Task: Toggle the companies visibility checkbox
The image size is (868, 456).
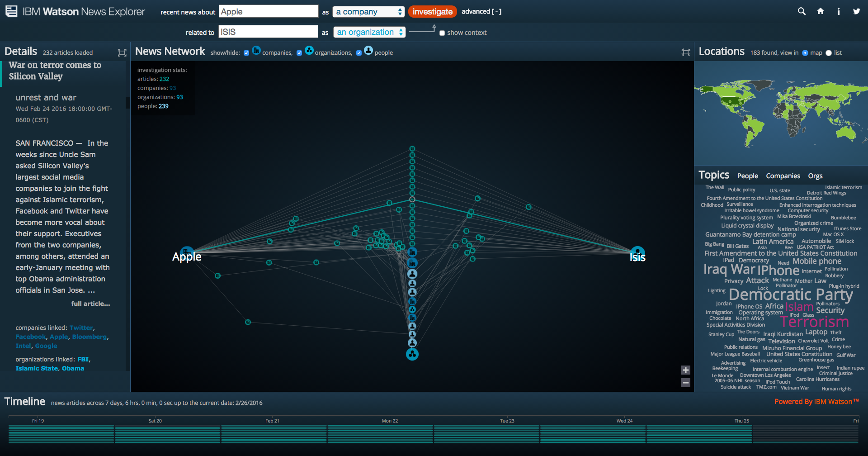Action: [x=246, y=53]
